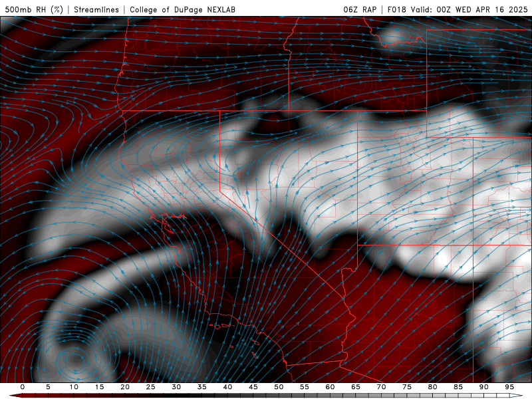Click "College of DuPage NEXLAB" text
Screen dimensions: 532x399
point(182,9)
